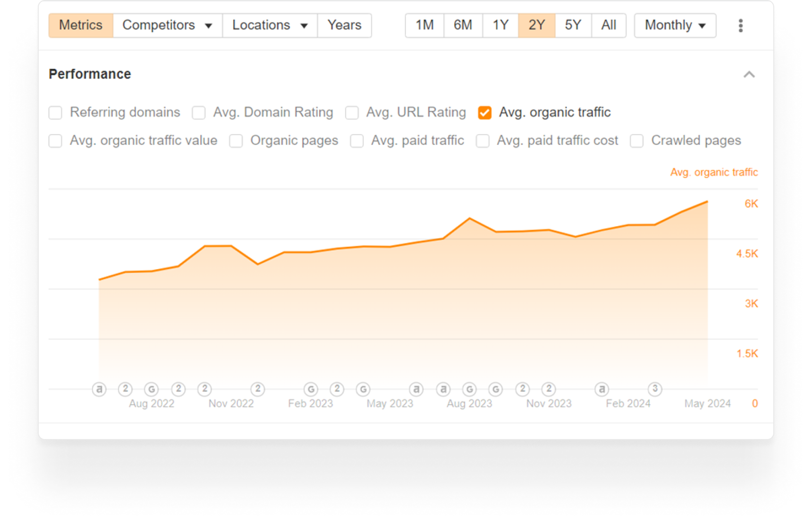
Task: Enable the Referring domains checkbox
Action: pos(56,113)
